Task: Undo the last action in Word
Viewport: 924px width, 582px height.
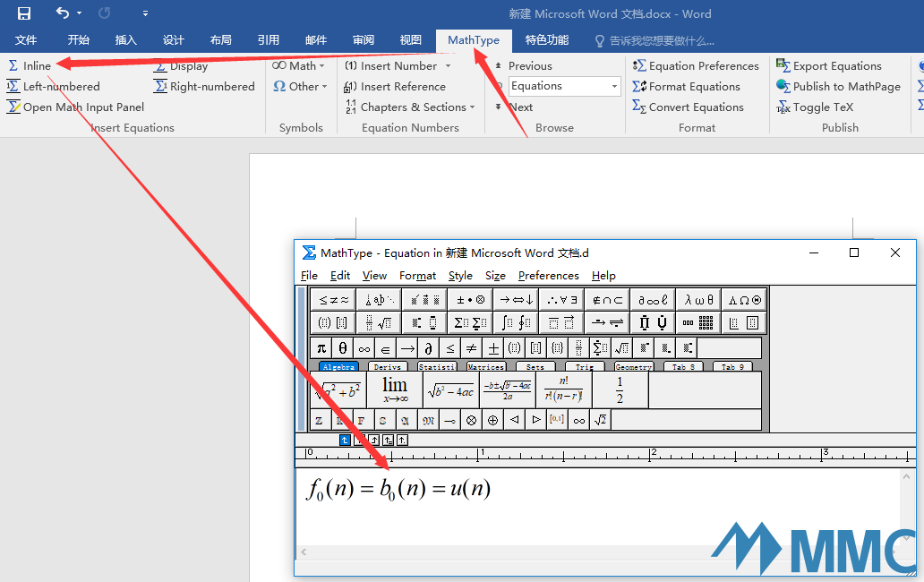Action: 63,13
